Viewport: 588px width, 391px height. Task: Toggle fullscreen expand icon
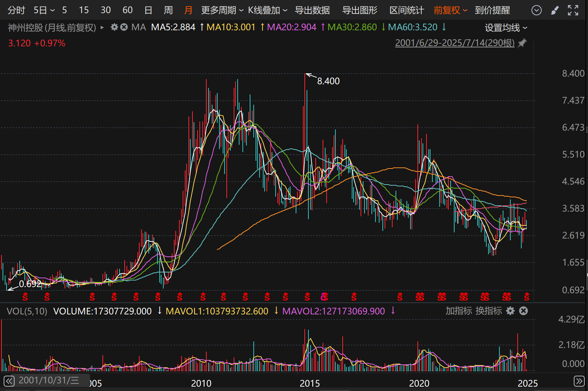point(573,10)
